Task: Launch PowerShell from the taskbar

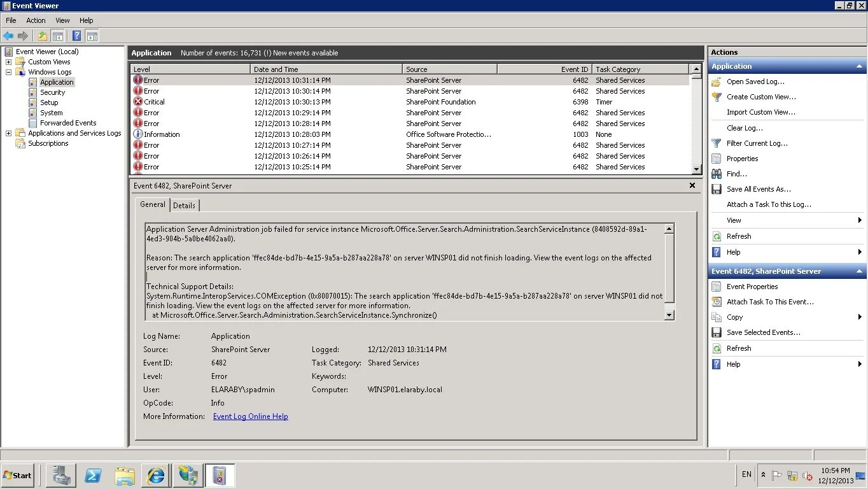Action: (93, 475)
